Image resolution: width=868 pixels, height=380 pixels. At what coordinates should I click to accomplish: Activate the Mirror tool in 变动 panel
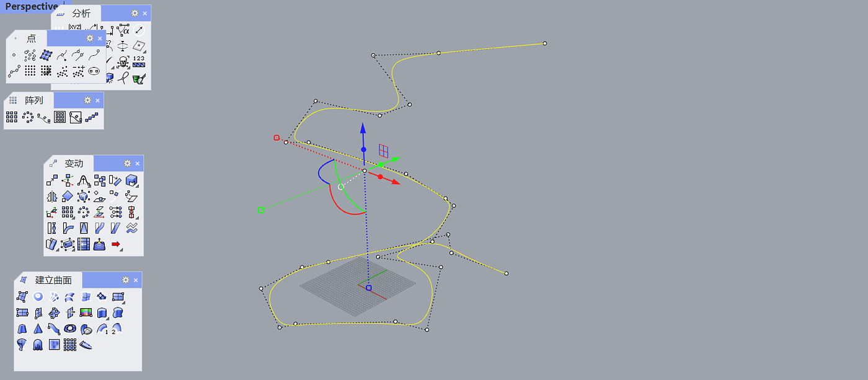[52, 196]
